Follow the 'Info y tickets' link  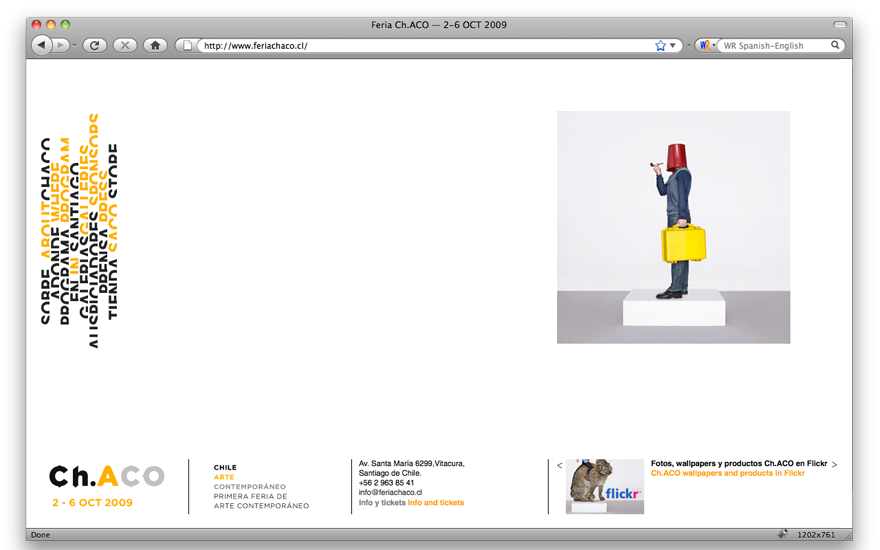coord(382,502)
